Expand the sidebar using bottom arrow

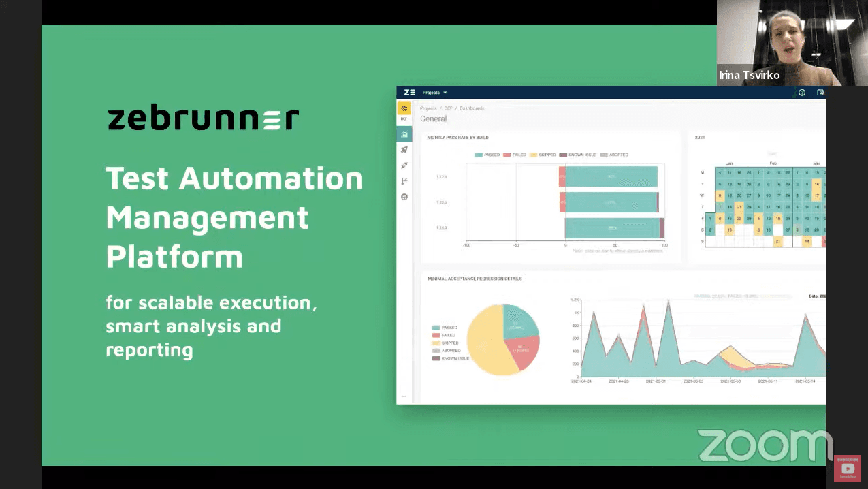[x=404, y=396]
